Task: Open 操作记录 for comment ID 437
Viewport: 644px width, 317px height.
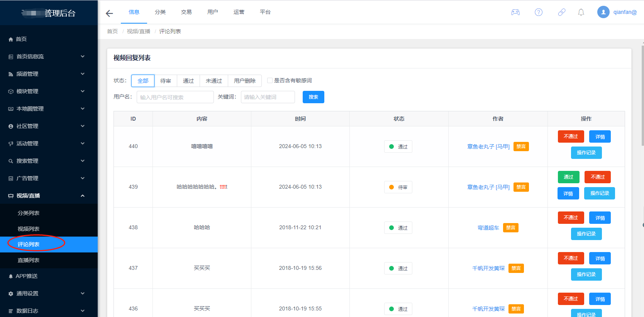Action: [586, 274]
